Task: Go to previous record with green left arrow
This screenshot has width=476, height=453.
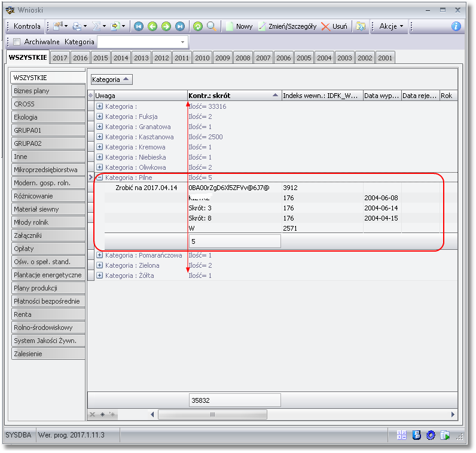Action: pos(152,27)
